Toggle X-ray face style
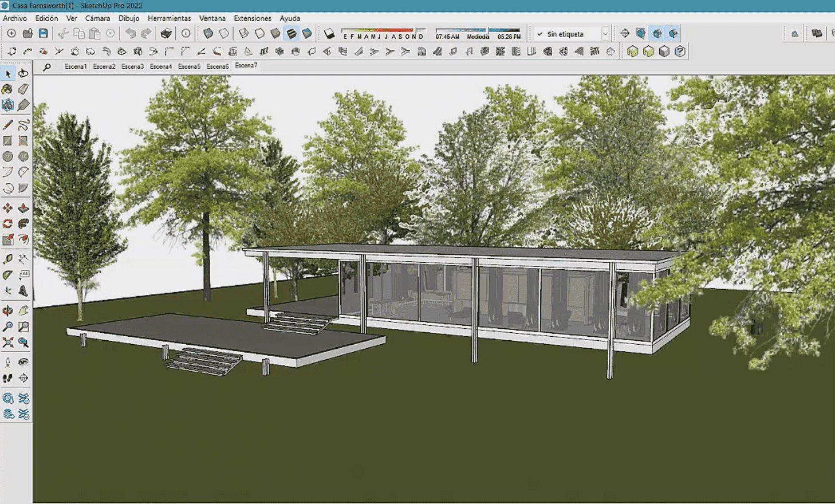 (x=208, y=33)
